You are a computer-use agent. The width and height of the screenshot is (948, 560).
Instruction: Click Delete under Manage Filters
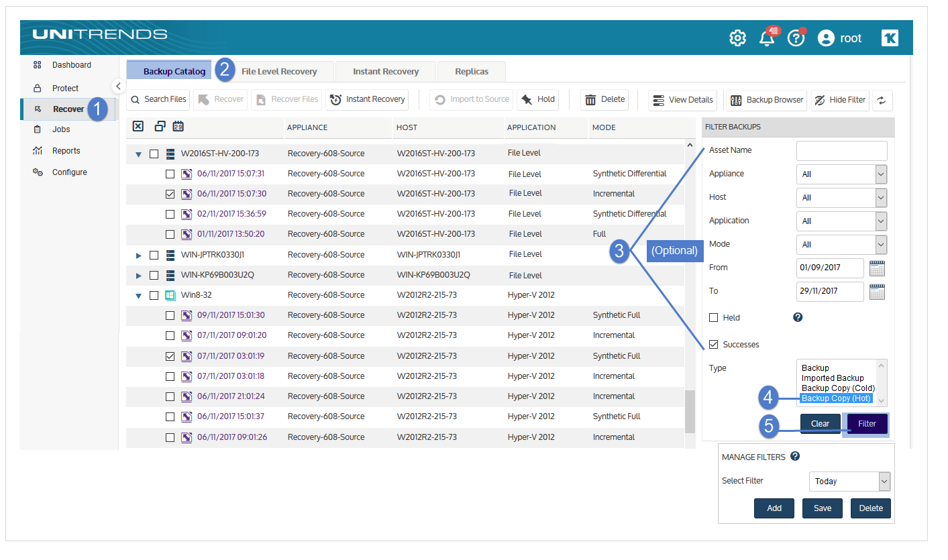tap(871, 508)
